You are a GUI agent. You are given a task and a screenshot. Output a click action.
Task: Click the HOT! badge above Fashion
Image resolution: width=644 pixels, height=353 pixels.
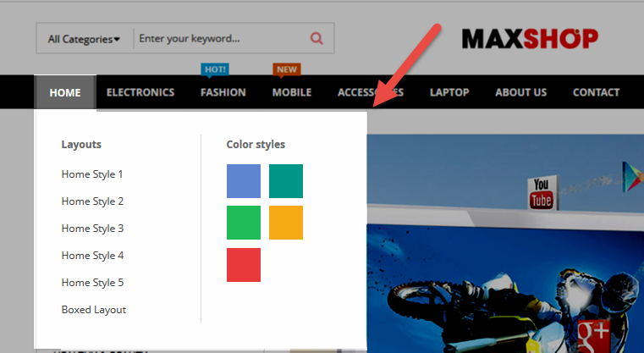click(x=215, y=69)
